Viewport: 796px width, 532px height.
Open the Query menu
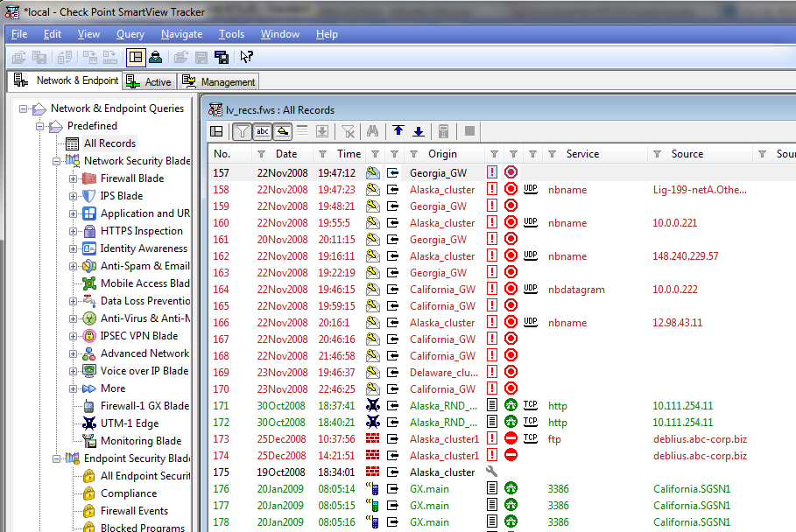point(130,34)
